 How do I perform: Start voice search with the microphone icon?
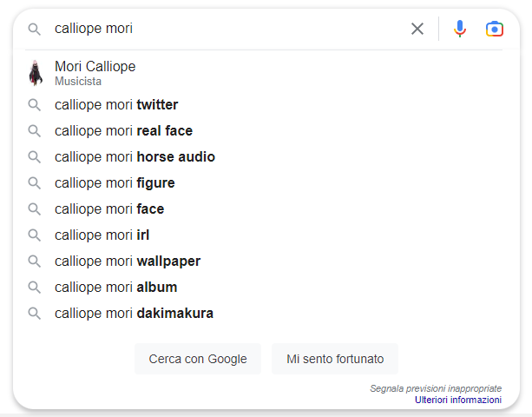coord(460,29)
